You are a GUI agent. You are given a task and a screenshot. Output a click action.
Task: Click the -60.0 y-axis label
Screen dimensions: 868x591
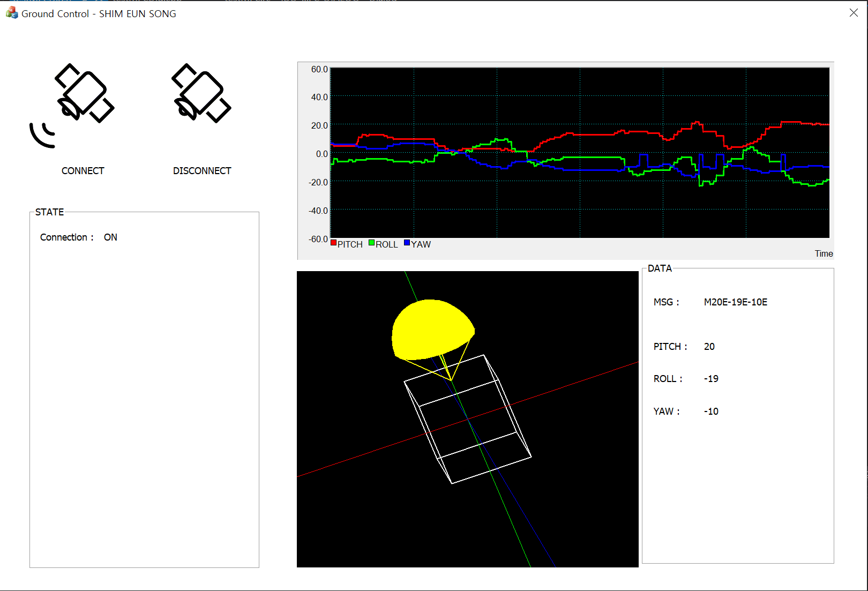coord(318,239)
